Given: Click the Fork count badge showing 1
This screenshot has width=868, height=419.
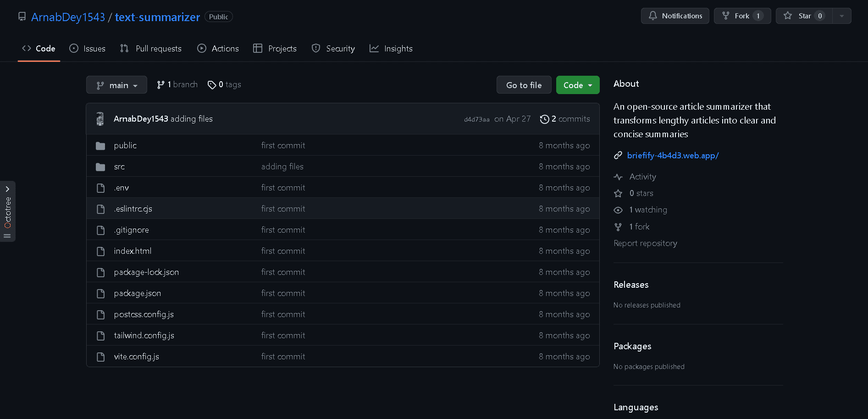Looking at the screenshot, I should point(758,16).
